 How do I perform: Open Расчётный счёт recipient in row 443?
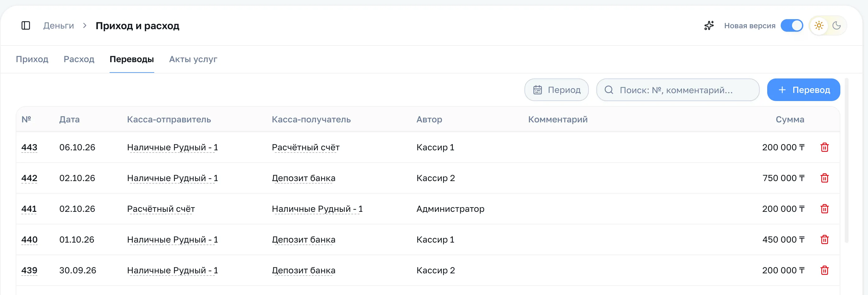click(306, 147)
